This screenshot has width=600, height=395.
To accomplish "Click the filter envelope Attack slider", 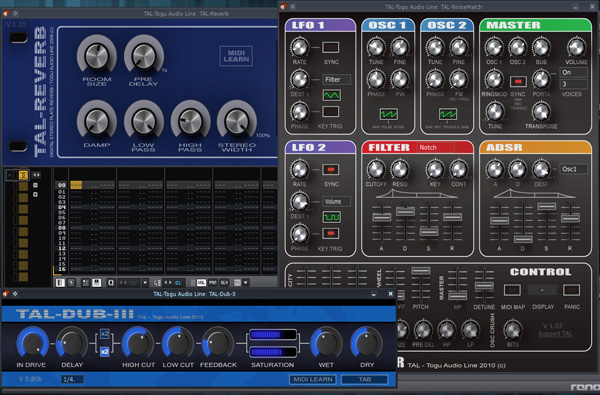I will click(x=382, y=217).
